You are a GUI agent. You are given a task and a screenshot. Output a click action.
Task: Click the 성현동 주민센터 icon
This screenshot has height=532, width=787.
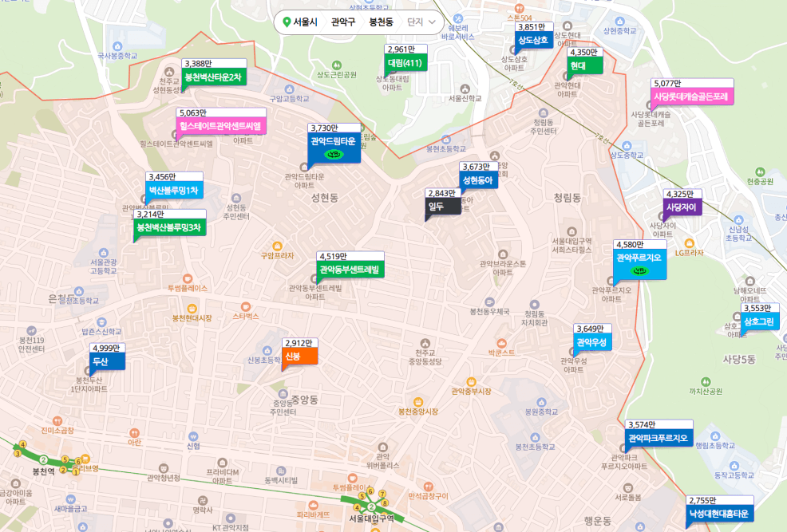[236, 198]
